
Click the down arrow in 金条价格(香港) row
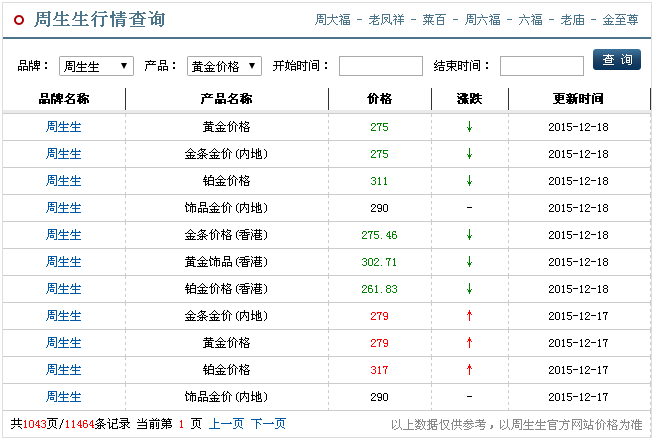470,235
